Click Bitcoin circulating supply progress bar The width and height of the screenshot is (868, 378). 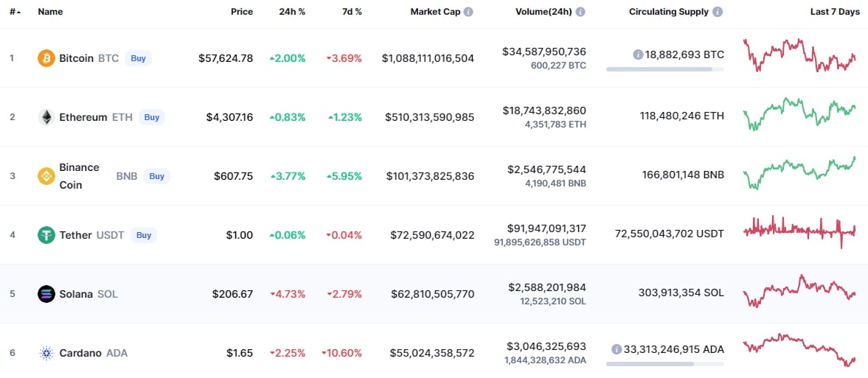point(665,69)
